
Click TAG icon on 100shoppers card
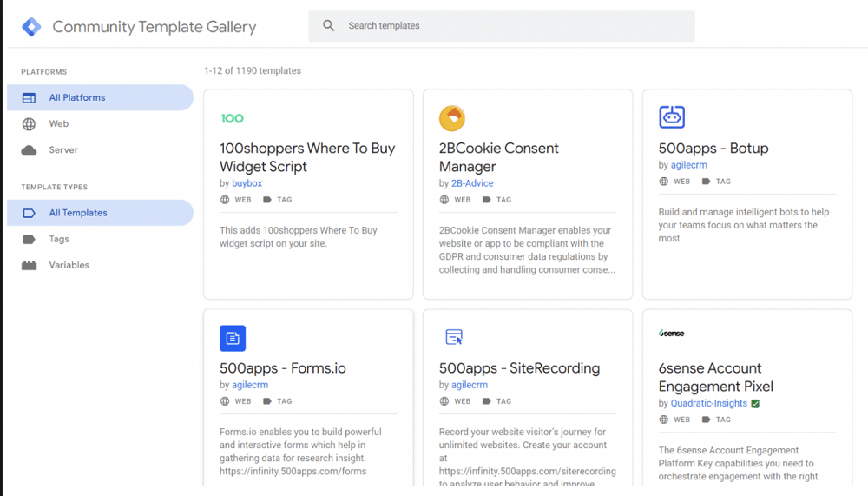tap(266, 200)
